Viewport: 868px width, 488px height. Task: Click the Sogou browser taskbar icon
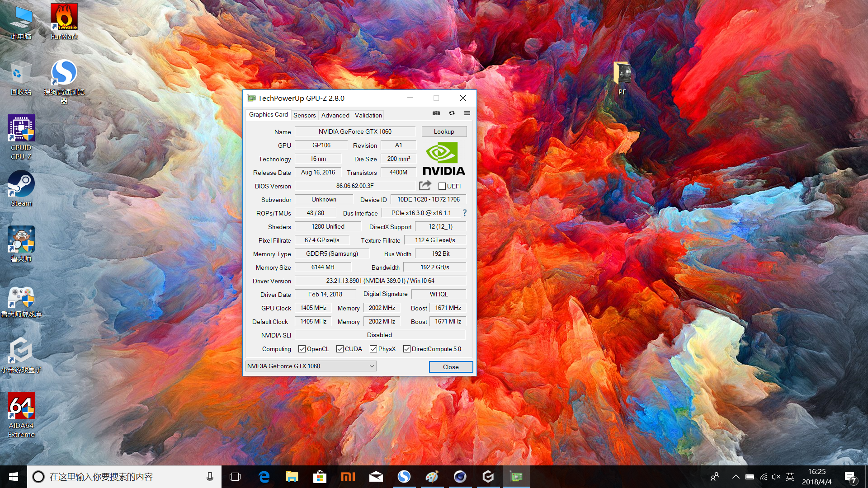click(x=404, y=477)
